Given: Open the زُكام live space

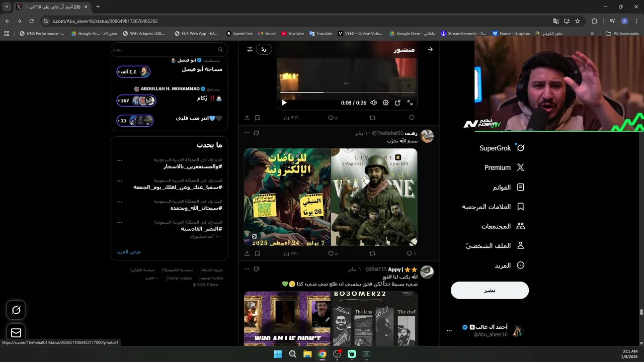Looking at the screenshot, I should (136, 101).
